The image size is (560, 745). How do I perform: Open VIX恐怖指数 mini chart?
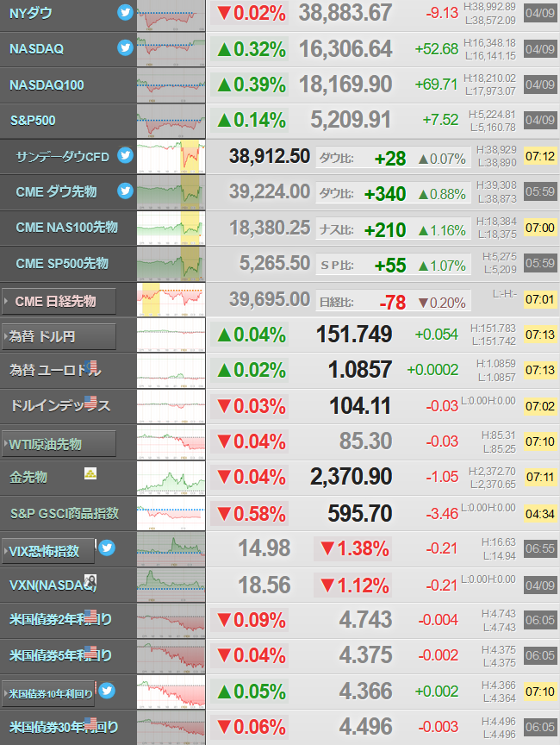pos(171,548)
